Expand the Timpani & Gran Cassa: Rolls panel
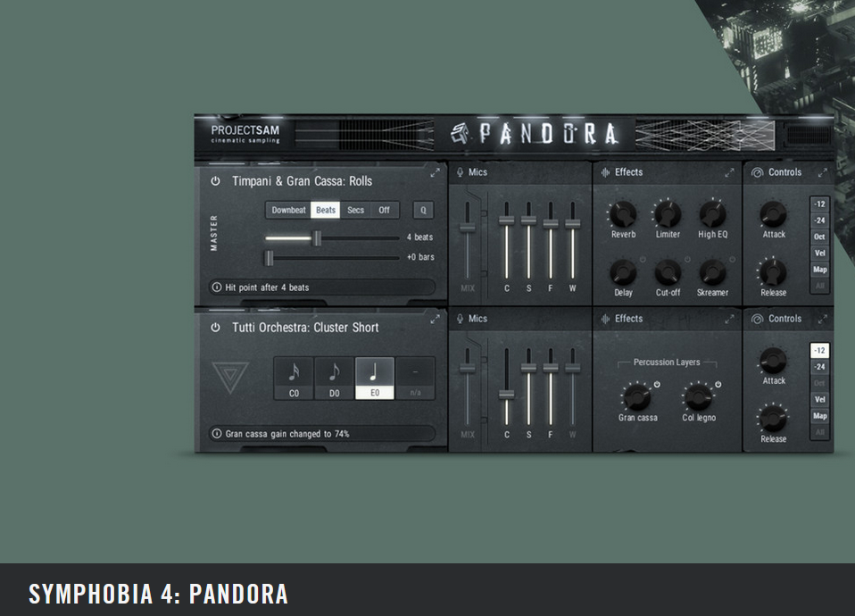 [435, 173]
